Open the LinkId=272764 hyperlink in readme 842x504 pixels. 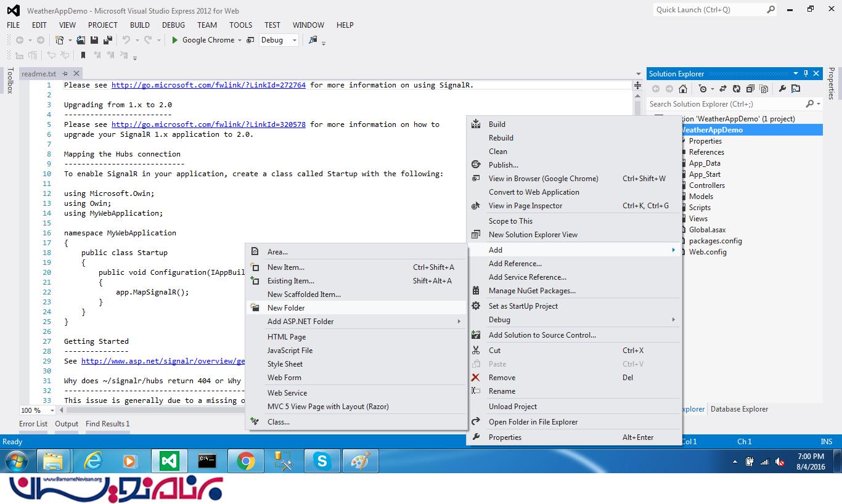tap(208, 85)
